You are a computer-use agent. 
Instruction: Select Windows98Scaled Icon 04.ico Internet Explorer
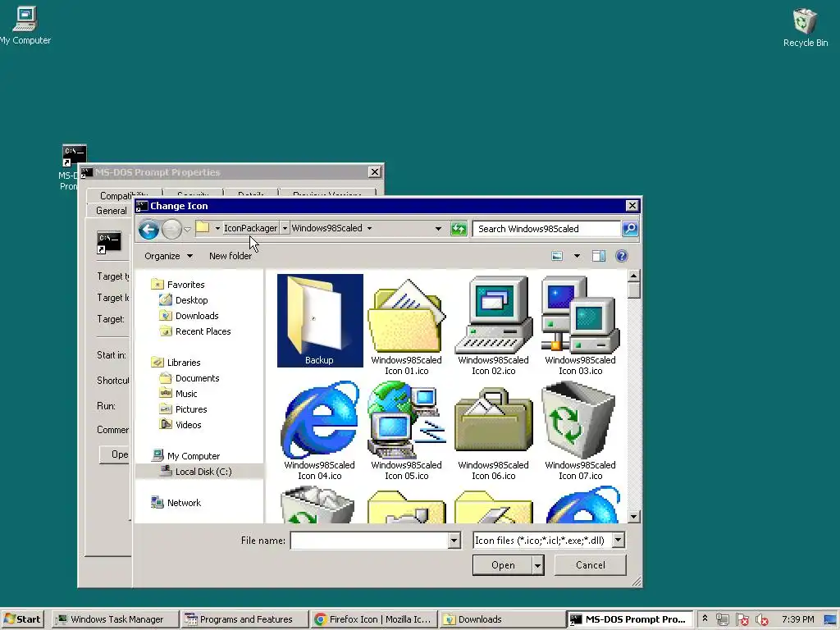coord(320,431)
